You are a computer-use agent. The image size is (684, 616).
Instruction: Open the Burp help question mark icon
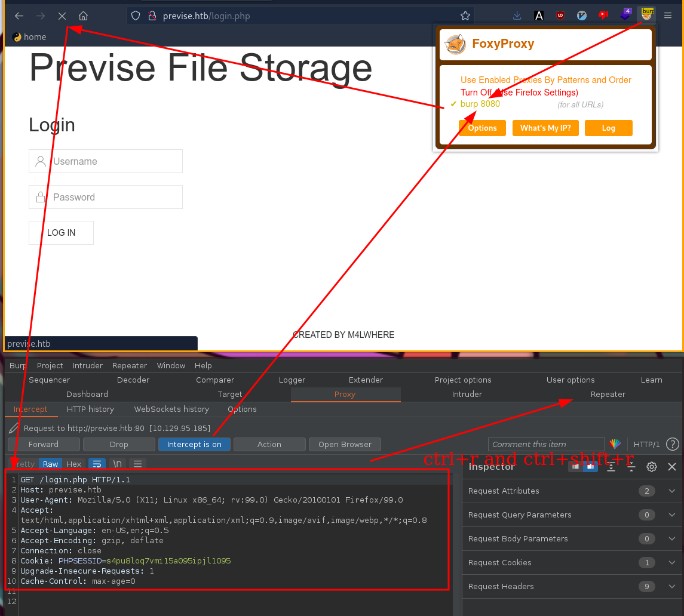click(672, 444)
